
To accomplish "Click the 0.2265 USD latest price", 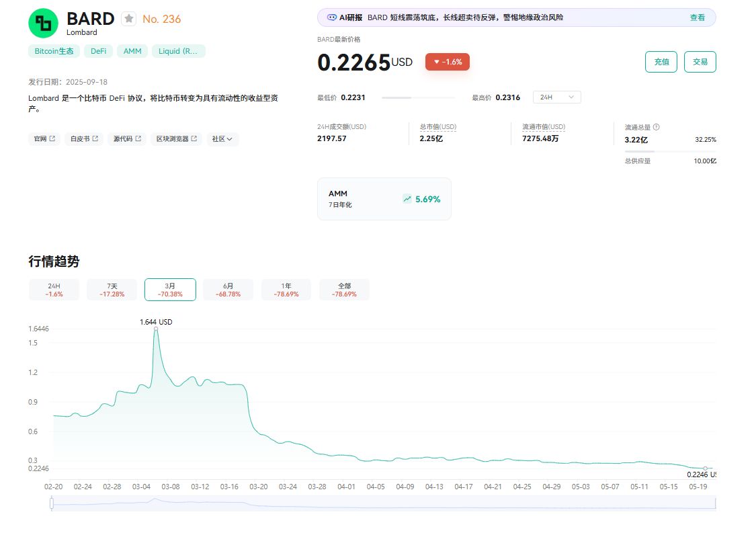I will tap(365, 63).
